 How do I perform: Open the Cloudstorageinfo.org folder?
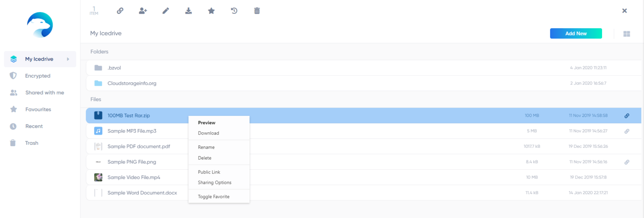(x=132, y=83)
